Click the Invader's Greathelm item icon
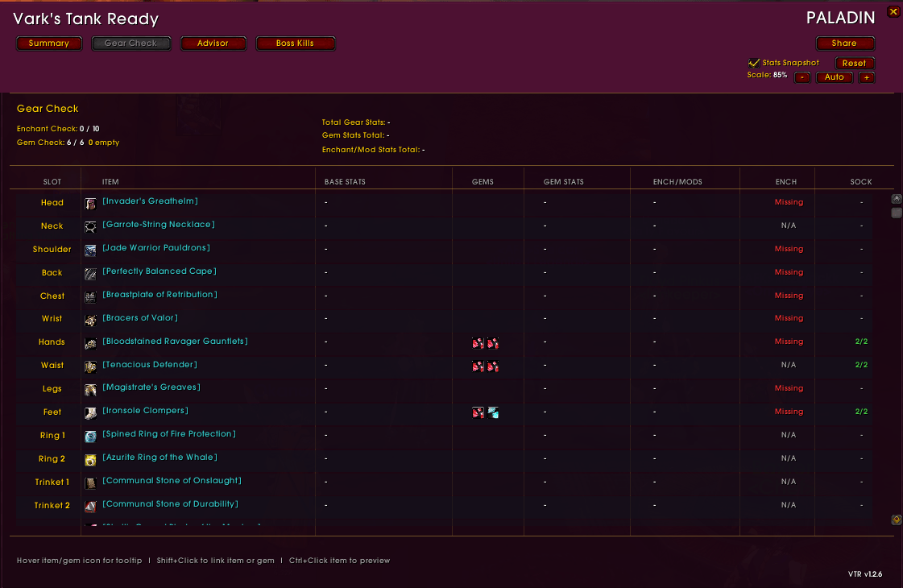The width and height of the screenshot is (903, 588). [x=90, y=204]
